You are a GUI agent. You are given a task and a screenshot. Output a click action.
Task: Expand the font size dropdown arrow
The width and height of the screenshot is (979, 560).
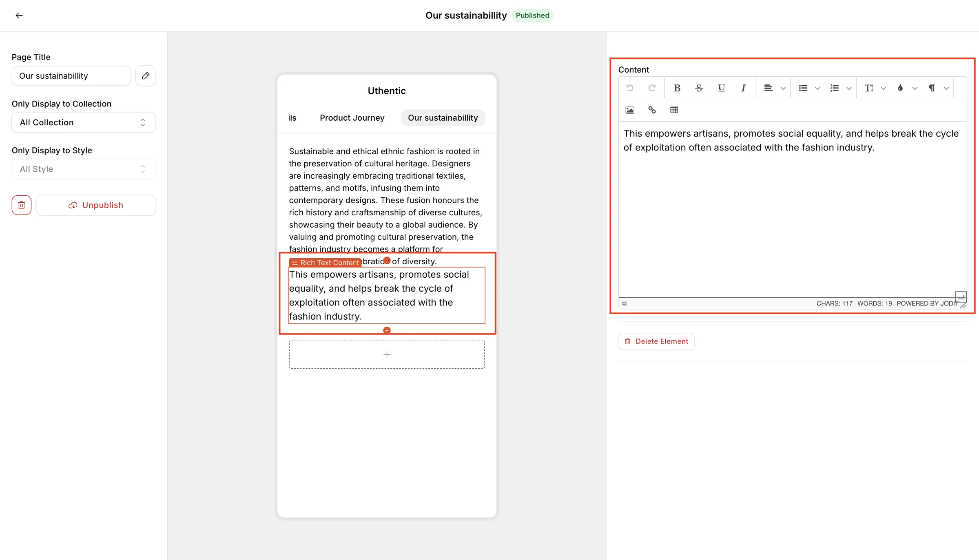883,89
